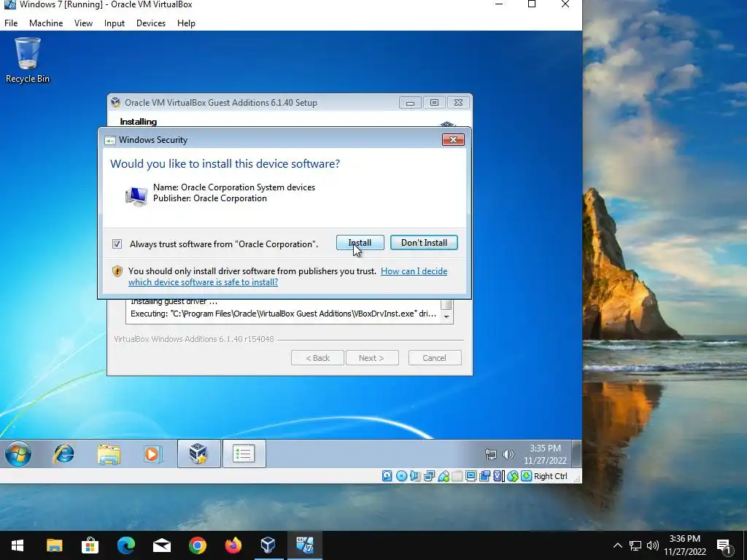Close the Windows Security dialog
This screenshot has height=560, width=747.
[453, 139]
